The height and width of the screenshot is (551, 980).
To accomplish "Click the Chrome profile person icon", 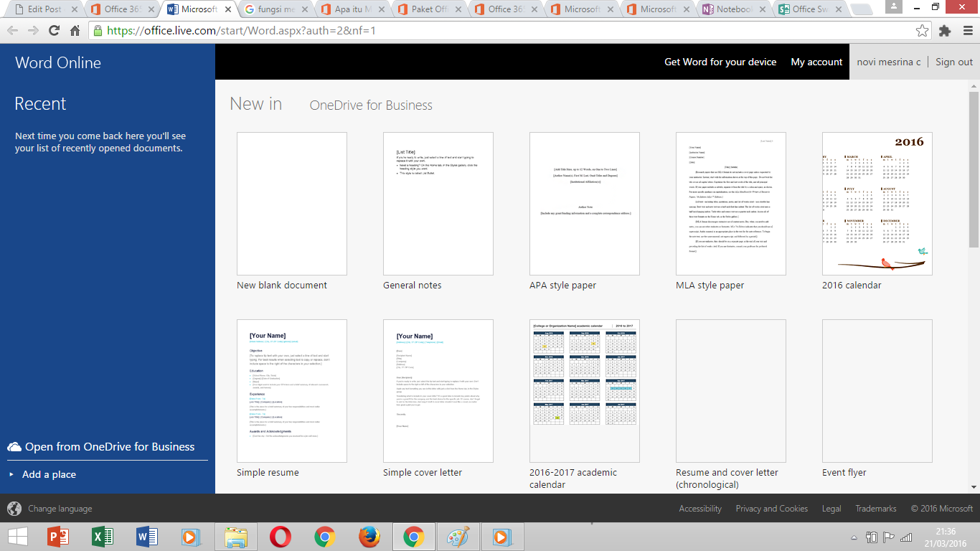I will (894, 7).
